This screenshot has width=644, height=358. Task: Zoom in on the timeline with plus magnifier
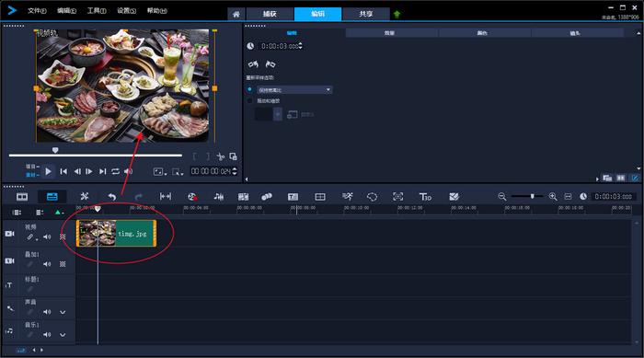[x=553, y=197]
